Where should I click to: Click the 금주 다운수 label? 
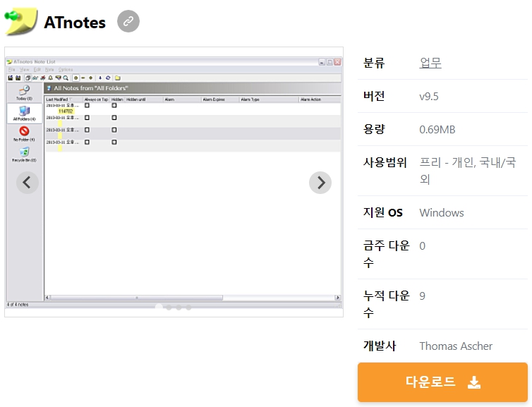click(x=387, y=254)
